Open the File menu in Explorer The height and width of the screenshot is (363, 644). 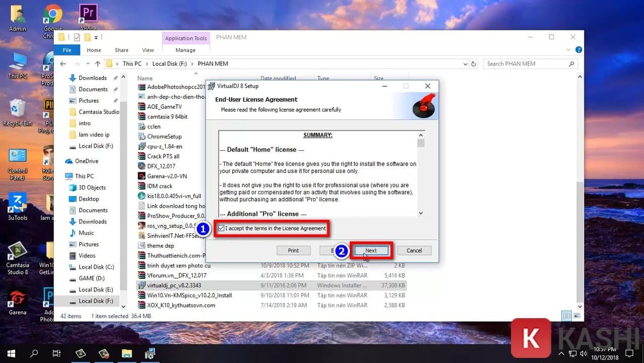[67, 50]
